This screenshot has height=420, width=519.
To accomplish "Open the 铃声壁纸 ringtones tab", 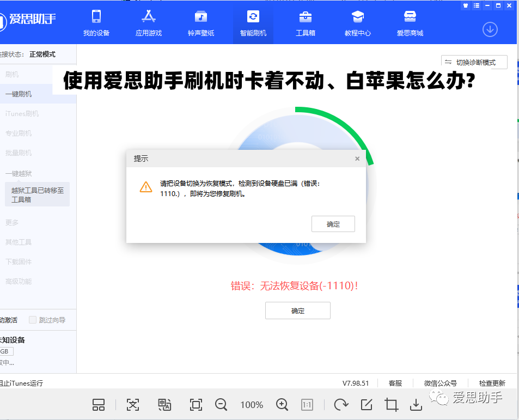I will coord(201,23).
